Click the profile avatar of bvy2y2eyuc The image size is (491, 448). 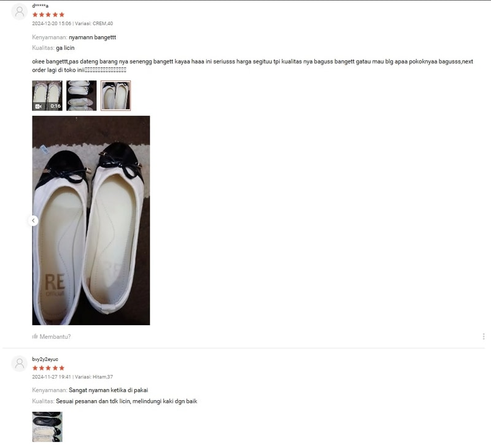(x=20, y=364)
